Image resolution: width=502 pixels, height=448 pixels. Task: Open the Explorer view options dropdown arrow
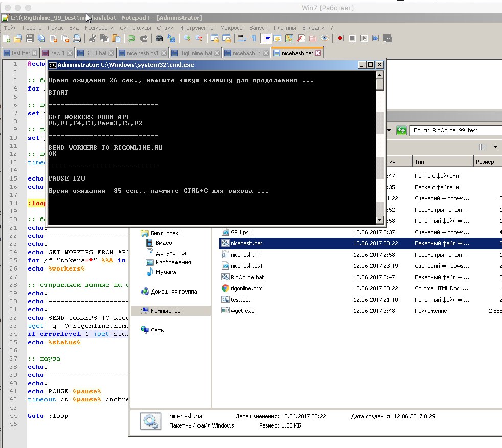[x=495, y=147]
